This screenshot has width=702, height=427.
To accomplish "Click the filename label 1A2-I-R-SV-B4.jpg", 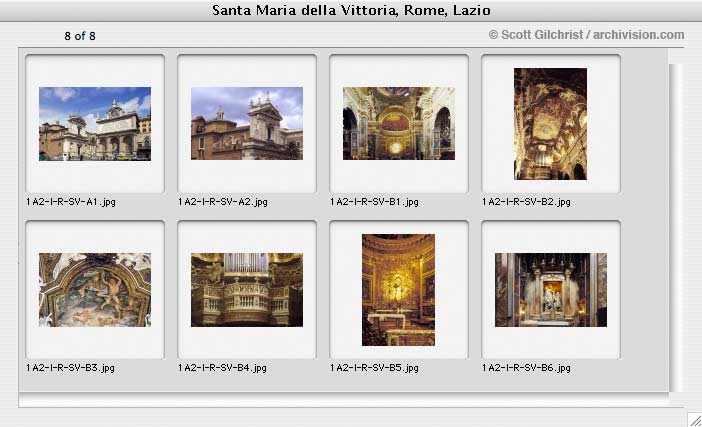I will (222, 368).
